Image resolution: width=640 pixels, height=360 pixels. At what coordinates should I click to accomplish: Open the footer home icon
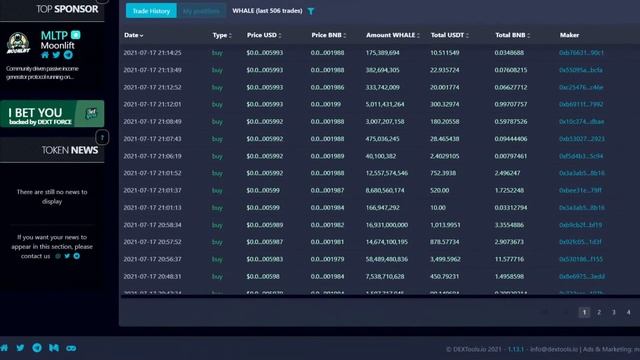[x=4, y=348]
